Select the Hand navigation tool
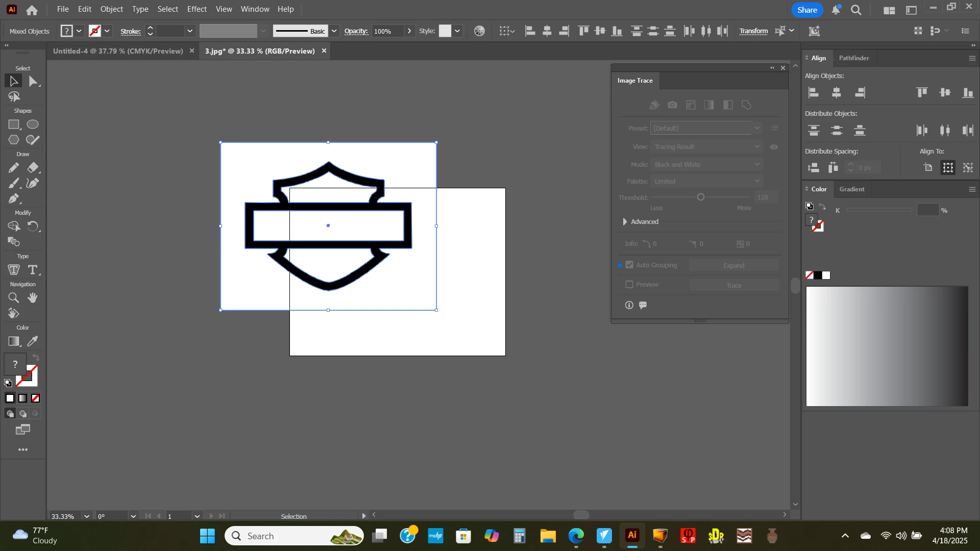Viewport: 980px width, 551px height. [x=33, y=298]
